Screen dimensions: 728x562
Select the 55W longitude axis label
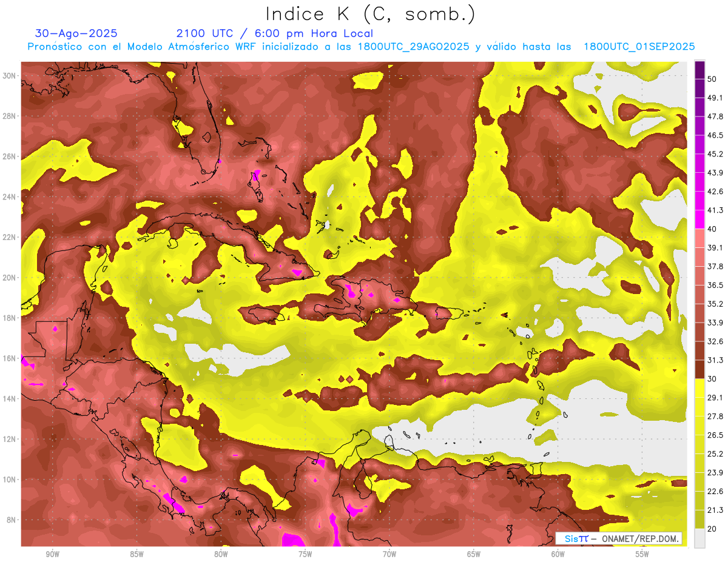tap(642, 555)
